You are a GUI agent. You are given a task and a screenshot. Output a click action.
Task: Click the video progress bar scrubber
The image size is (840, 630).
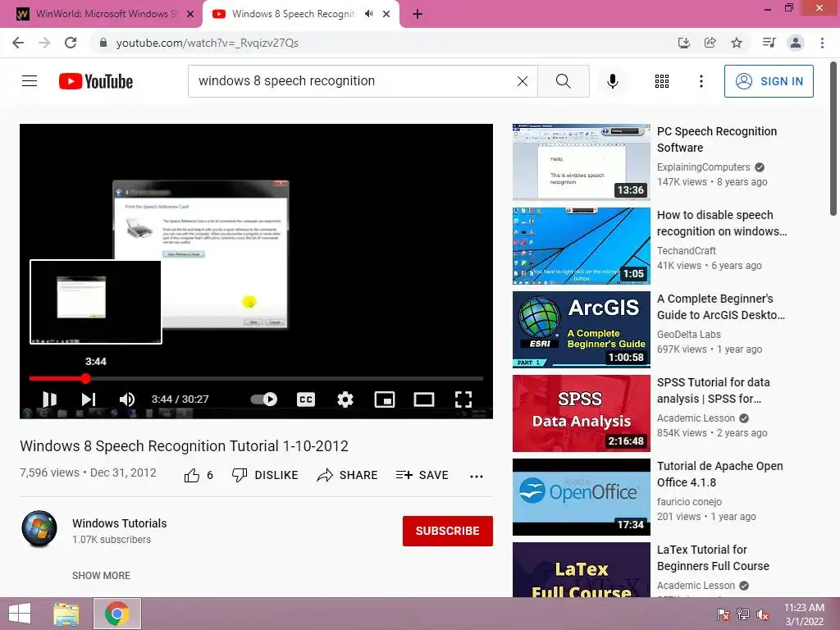(x=85, y=379)
